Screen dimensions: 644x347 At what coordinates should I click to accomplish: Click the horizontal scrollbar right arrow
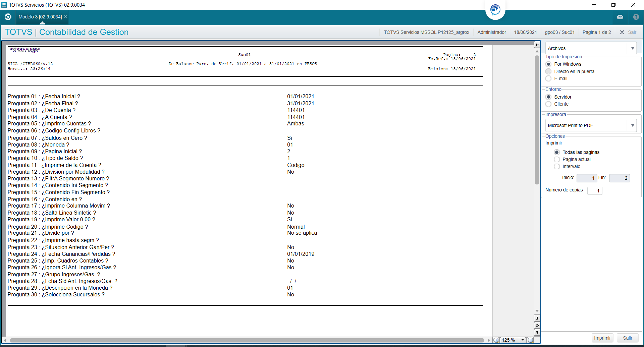(489, 340)
